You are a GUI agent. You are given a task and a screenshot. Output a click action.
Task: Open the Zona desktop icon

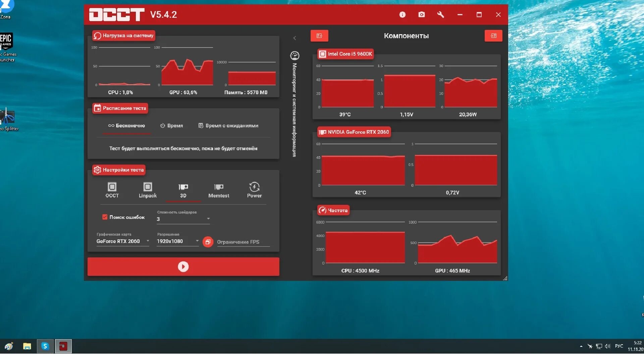[x=6, y=9]
